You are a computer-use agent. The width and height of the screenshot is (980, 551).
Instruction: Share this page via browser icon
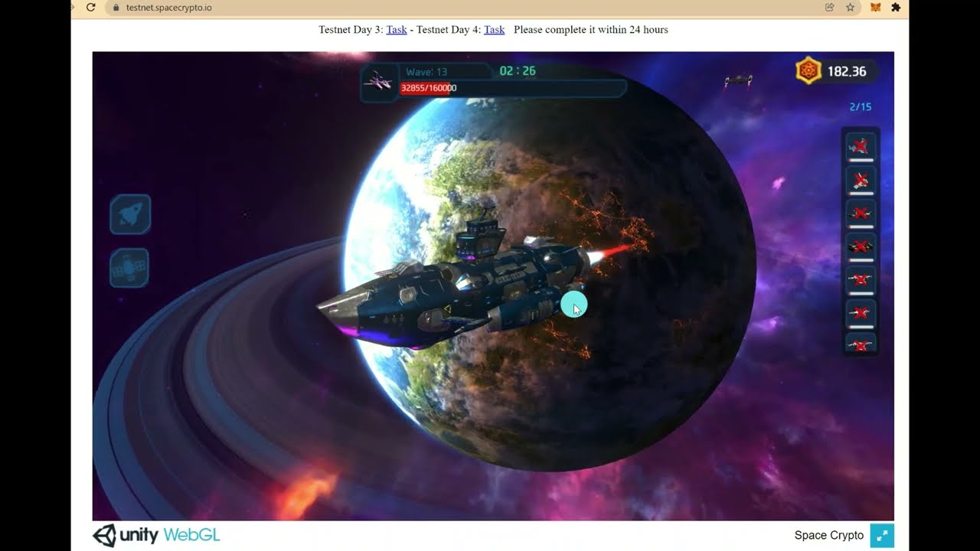coord(829,8)
